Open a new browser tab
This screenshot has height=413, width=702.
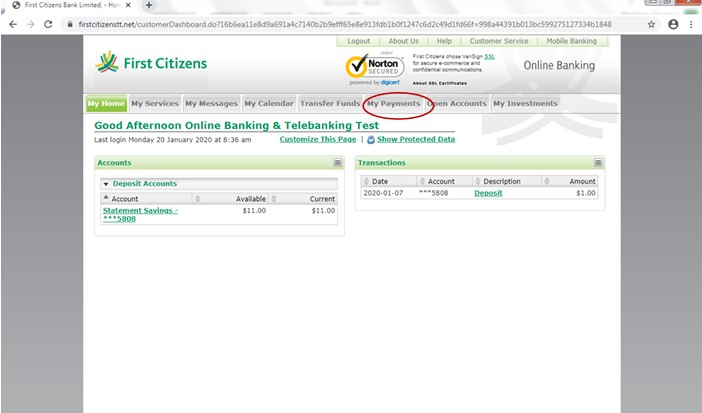pyautogui.click(x=149, y=6)
